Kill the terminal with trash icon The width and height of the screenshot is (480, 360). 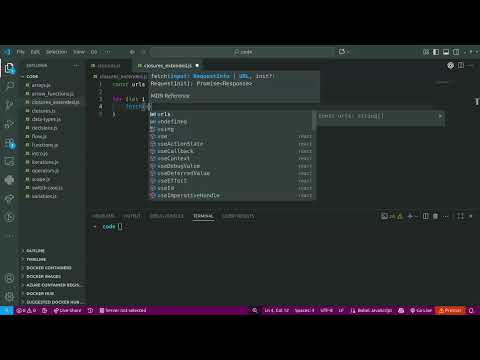click(x=435, y=216)
